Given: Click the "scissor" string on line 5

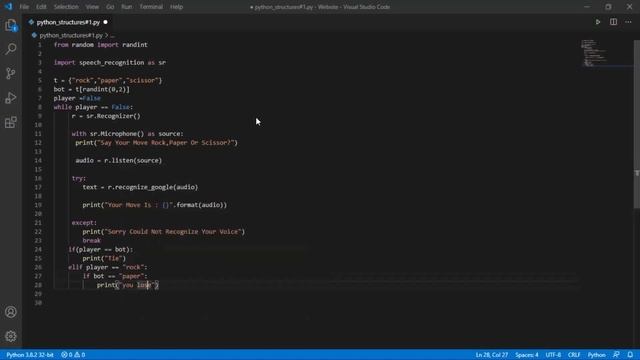Looking at the screenshot, I should point(142,80).
